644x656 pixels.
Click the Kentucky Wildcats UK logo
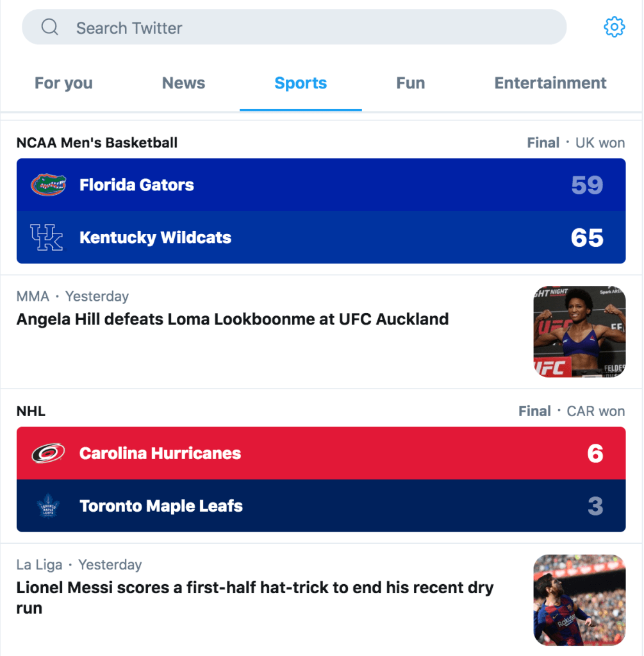[47, 237]
